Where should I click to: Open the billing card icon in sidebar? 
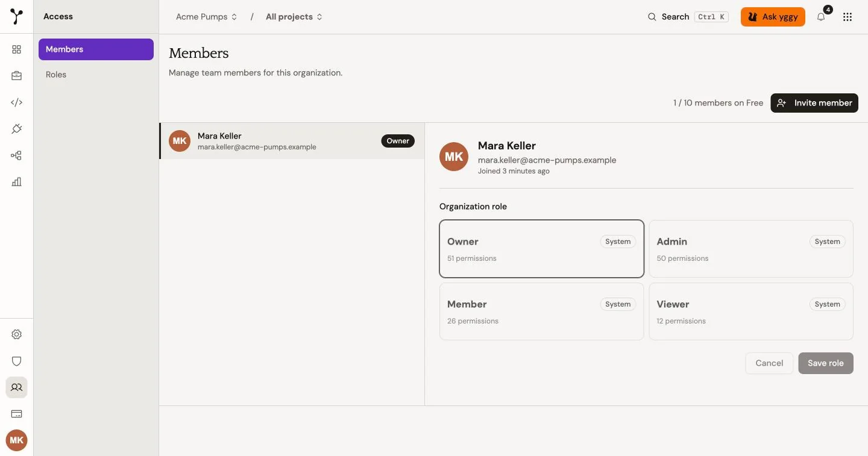[16, 414]
